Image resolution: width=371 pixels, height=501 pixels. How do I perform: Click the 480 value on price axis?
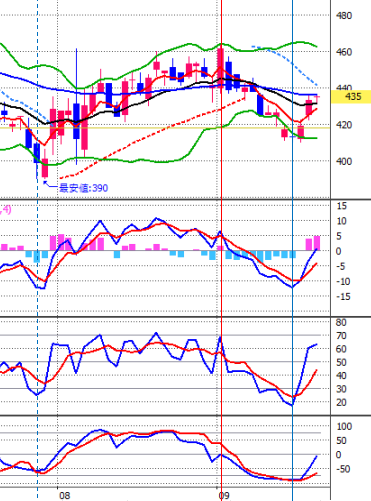pyautogui.click(x=344, y=16)
